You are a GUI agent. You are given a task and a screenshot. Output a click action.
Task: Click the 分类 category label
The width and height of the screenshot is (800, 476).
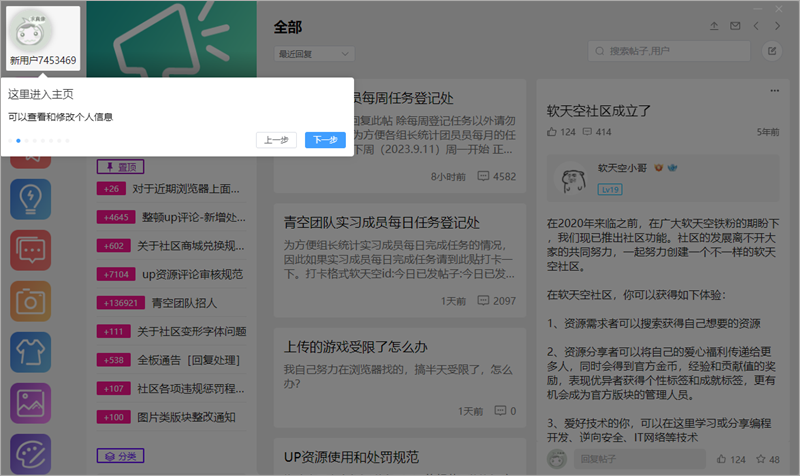click(x=120, y=456)
